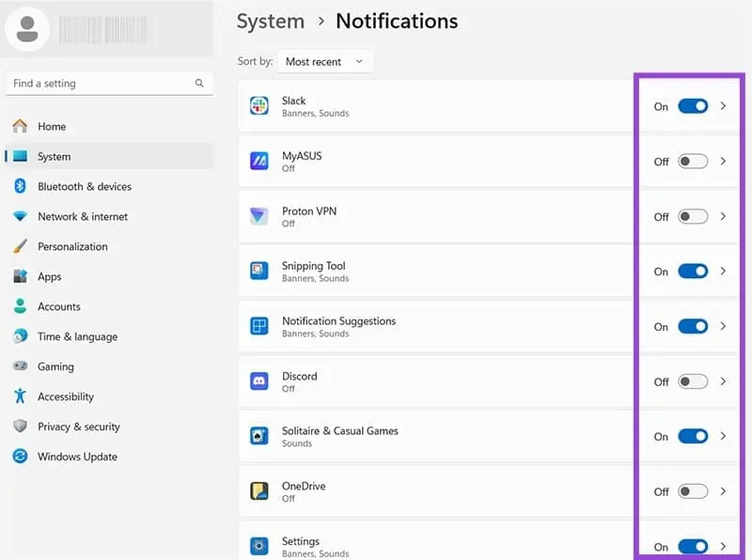Expand Snipping Tool notification settings chevron
The image size is (752, 560).
tap(723, 272)
